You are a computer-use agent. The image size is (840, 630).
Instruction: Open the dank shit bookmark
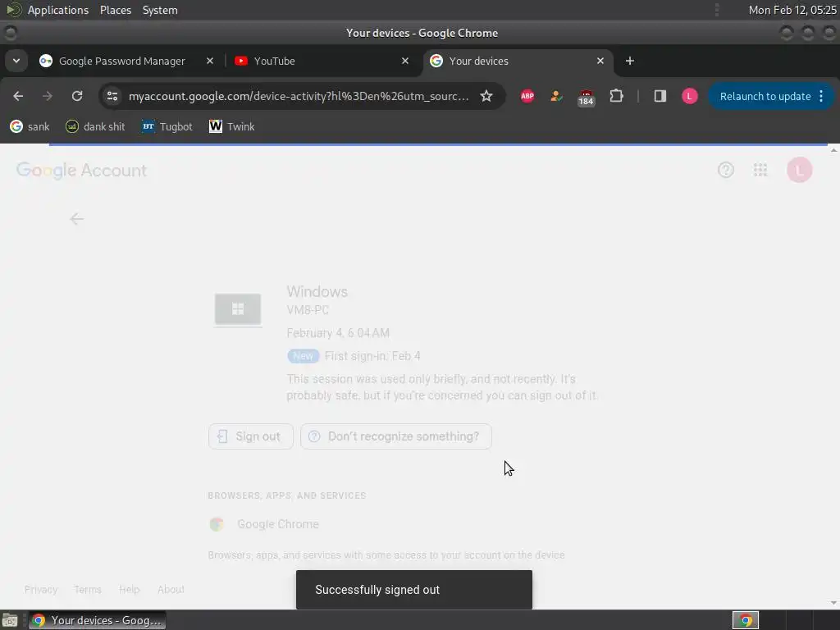click(x=95, y=126)
